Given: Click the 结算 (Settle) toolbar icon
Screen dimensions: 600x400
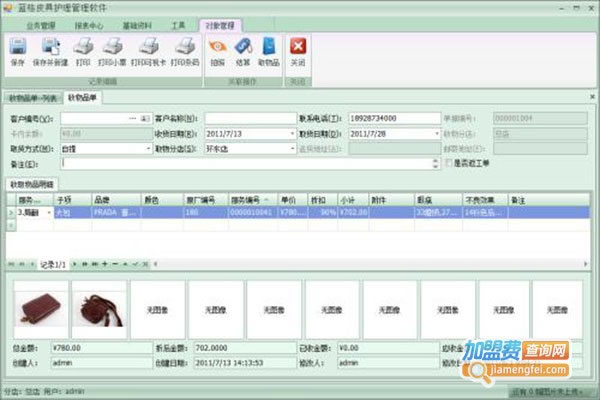Looking at the screenshot, I should 242,47.
